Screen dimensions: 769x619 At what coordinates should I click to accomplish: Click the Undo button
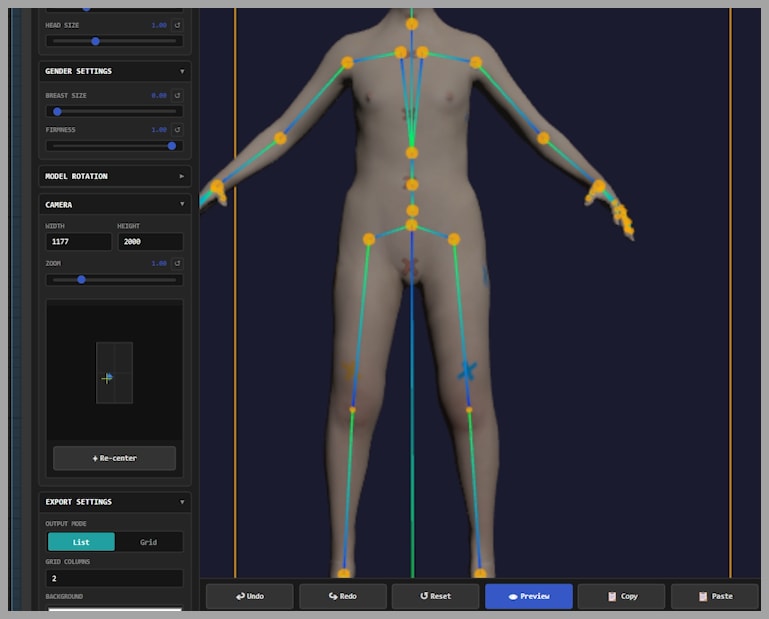pyautogui.click(x=249, y=596)
